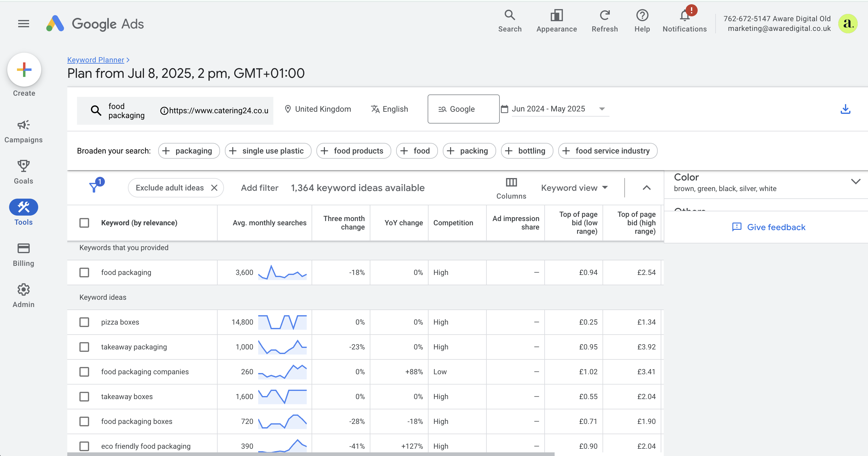Check the 'food packaging' keyword
This screenshot has width=868, height=456.
click(84, 272)
